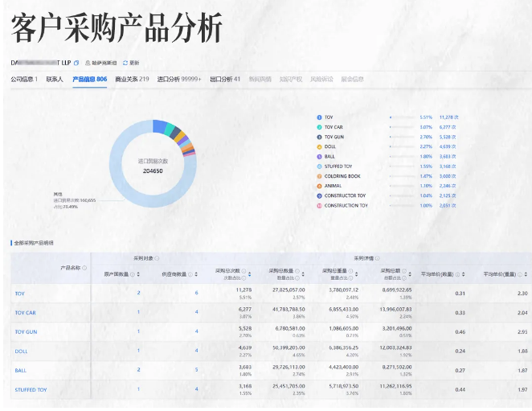The width and height of the screenshot is (532, 411).
Task: Open the STUFFED TOY product link
Action: (x=31, y=390)
